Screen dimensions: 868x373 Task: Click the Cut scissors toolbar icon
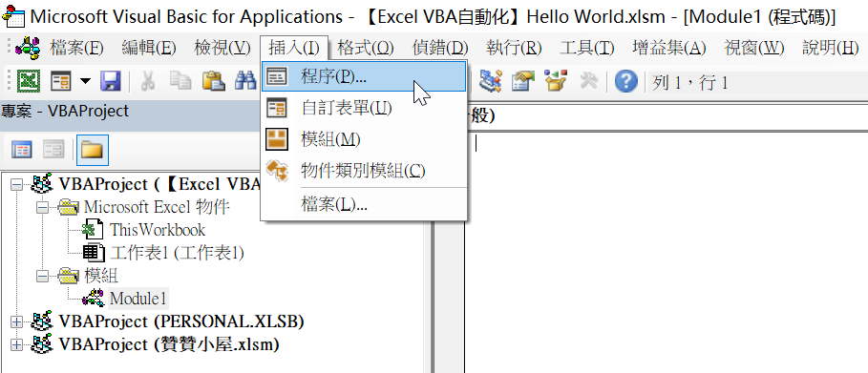[x=148, y=81]
